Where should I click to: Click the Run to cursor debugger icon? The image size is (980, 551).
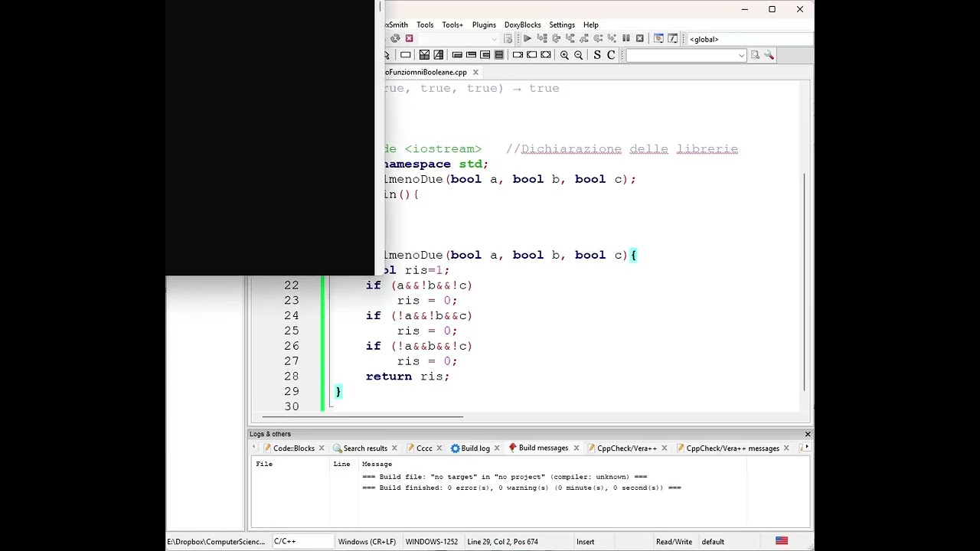tap(542, 38)
